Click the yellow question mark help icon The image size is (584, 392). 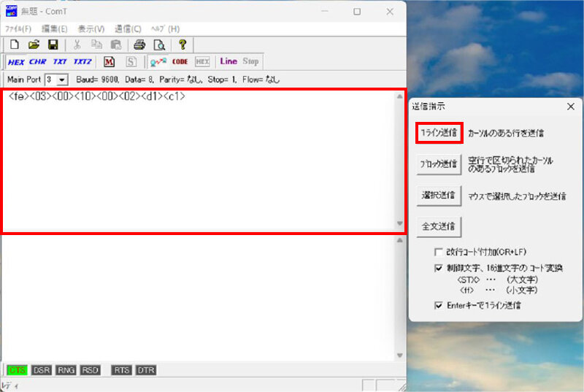click(182, 45)
